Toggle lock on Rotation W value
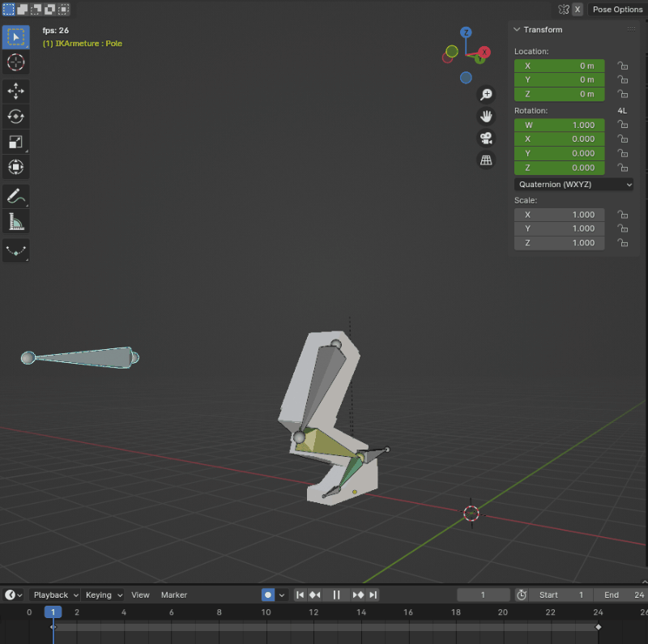This screenshot has width=648, height=644. click(x=622, y=125)
